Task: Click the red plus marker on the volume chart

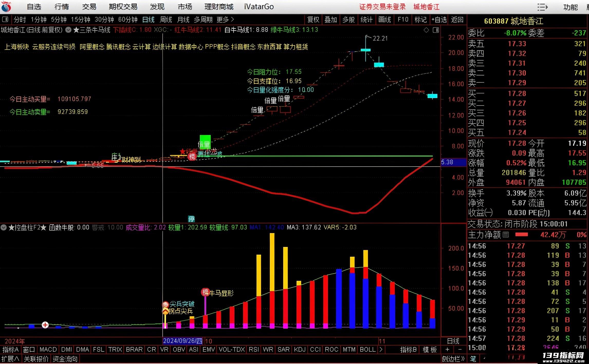Action: (45, 325)
